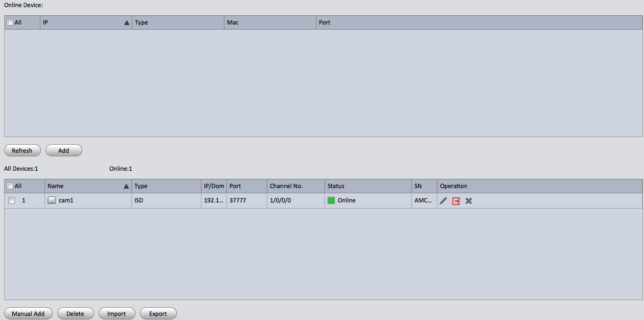The width and height of the screenshot is (644, 320).
Task: Click Type header in Online Device table
Action: pos(178,22)
